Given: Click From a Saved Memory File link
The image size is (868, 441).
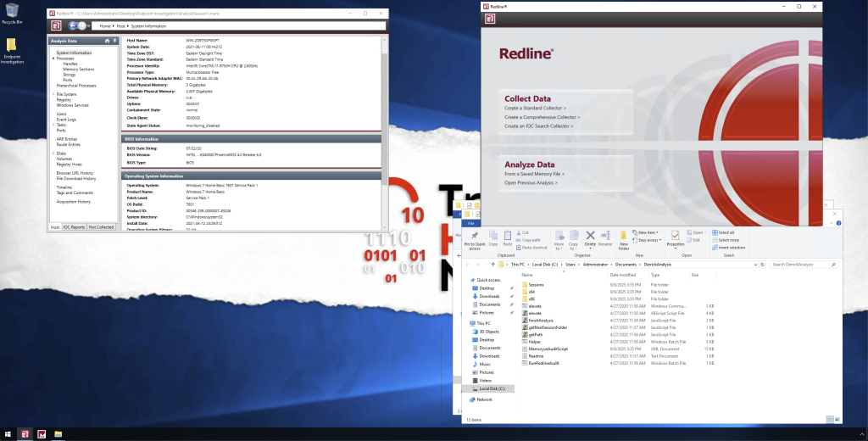Looking at the screenshot, I should click(534, 174).
